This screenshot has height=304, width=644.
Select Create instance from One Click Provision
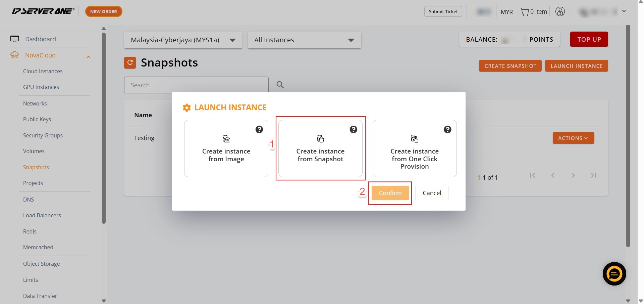(414, 148)
